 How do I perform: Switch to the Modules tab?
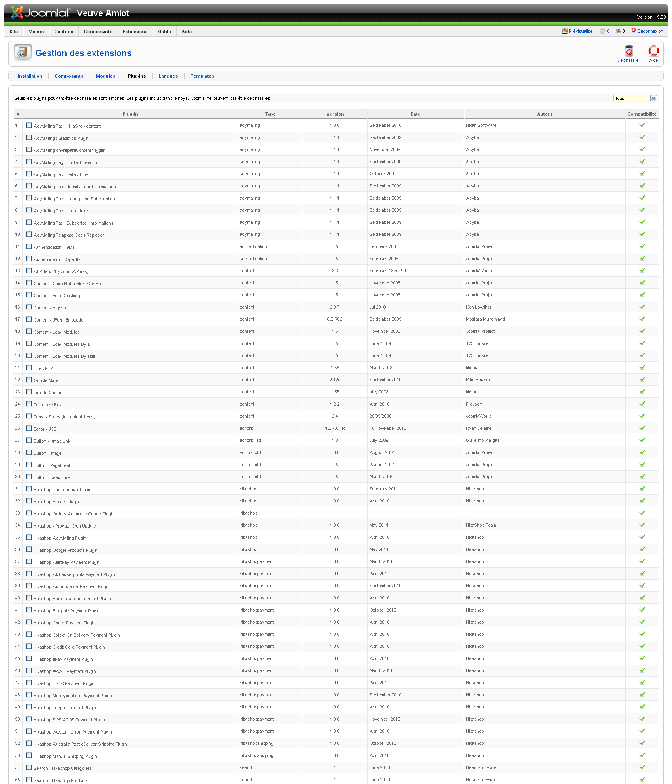[105, 76]
